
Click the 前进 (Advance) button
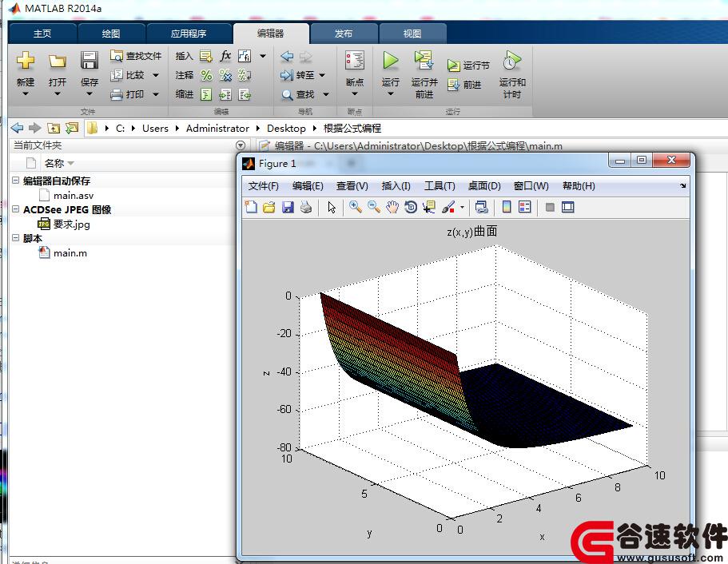point(464,85)
